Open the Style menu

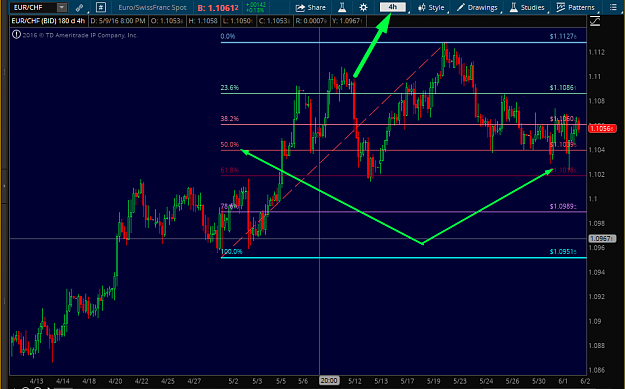tap(431, 7)
